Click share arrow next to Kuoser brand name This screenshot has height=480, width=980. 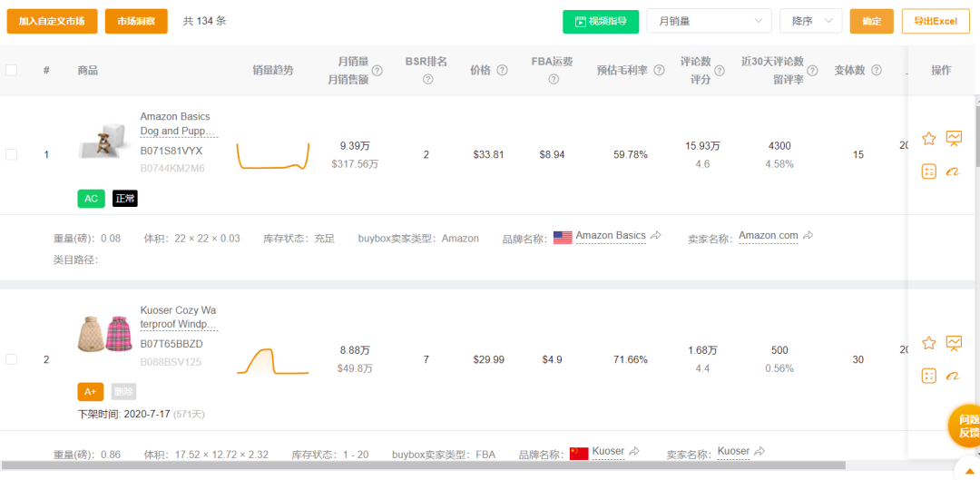point(634,451)
